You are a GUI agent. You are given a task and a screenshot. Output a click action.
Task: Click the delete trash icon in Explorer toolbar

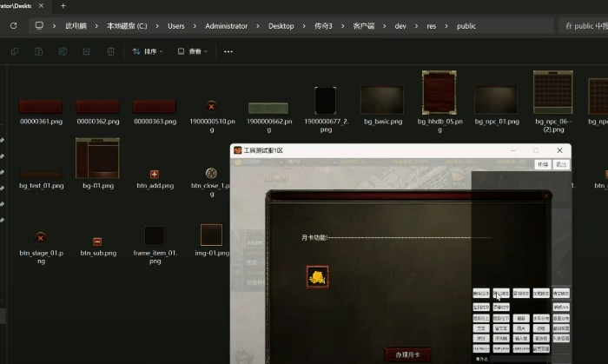[110, 51]
